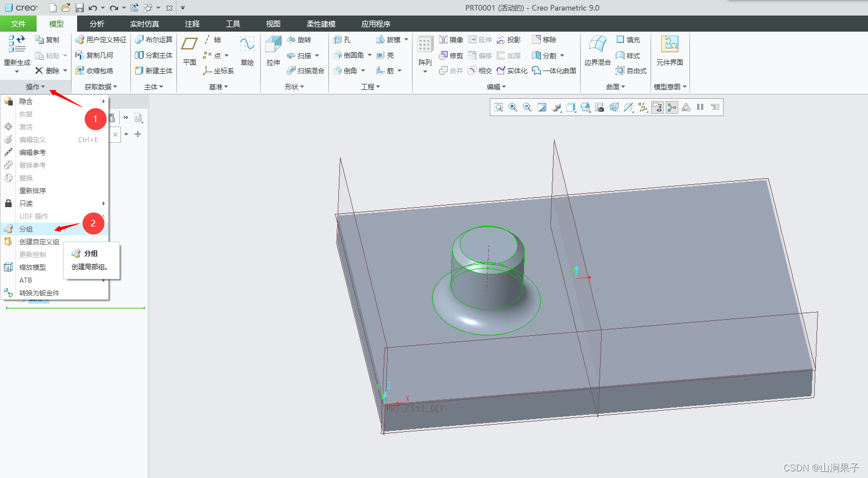Expand the 工程 group dropdown
This screenshot has height=478, width=868.
click(x=370, y=87)
